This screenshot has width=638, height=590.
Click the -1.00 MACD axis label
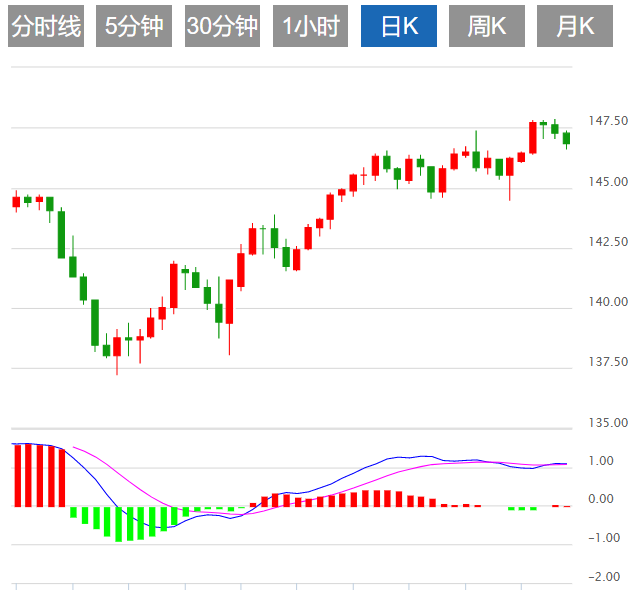[x=604, y=538]
